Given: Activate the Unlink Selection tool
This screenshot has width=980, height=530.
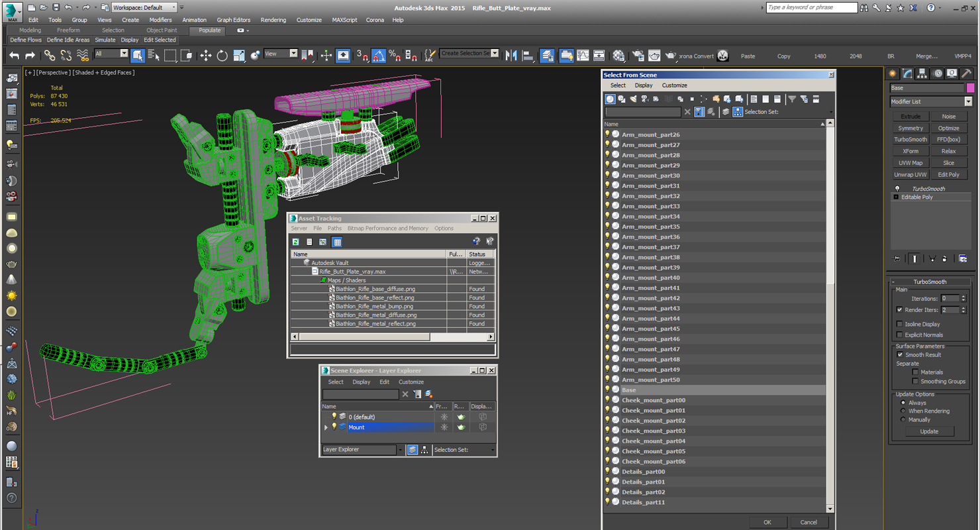Looking at the screenshot, I should pos(66,56).
